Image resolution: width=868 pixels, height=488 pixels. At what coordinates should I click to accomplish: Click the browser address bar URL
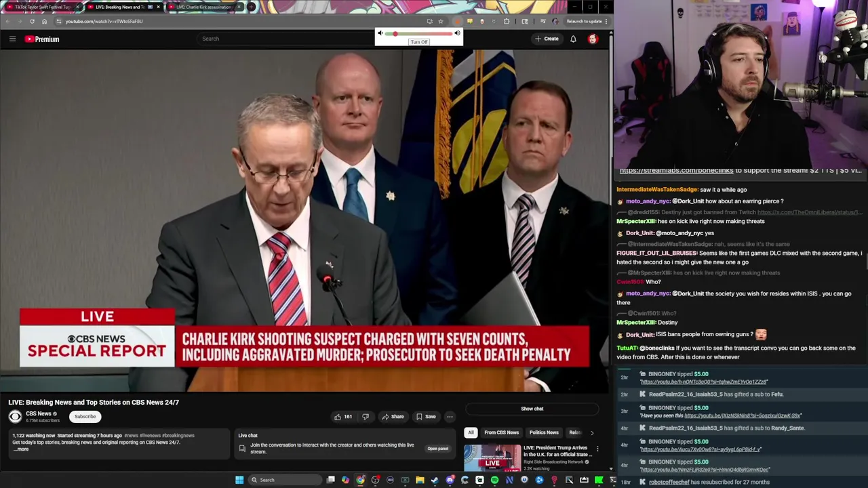coord(104,21)
